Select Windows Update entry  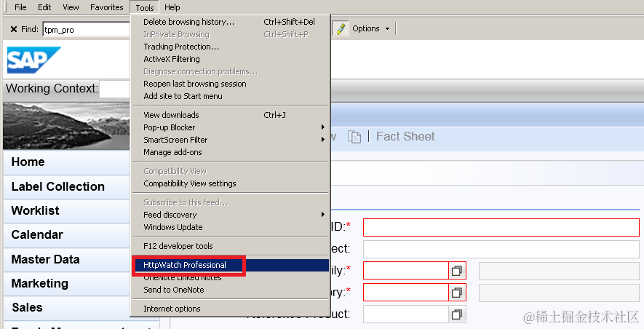tap(231, 226)
